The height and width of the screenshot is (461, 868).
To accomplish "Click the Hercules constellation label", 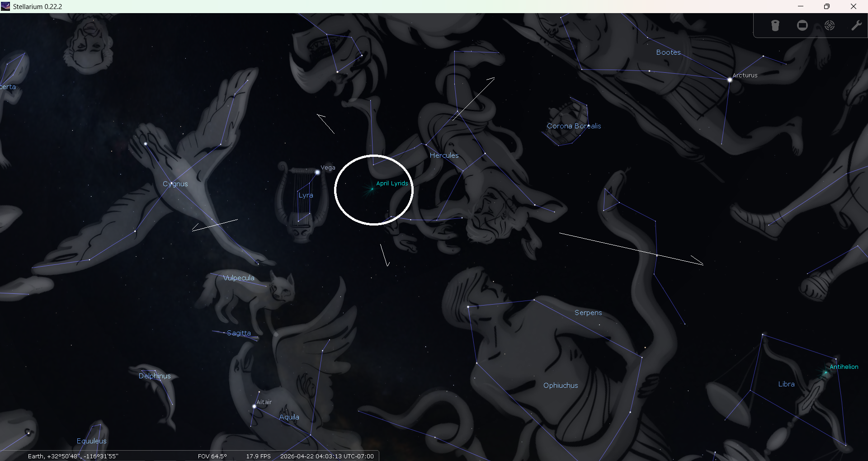I will tap(444, 155).
